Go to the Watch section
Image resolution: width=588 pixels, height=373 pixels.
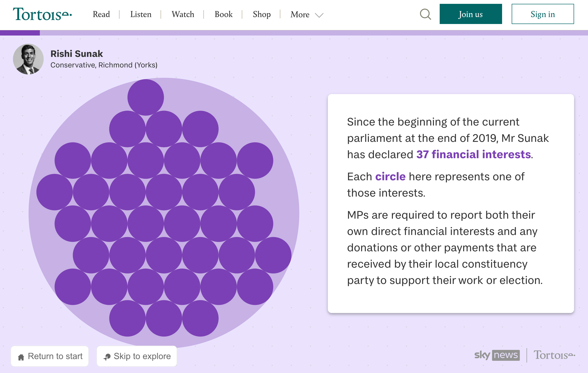point(183,14)
